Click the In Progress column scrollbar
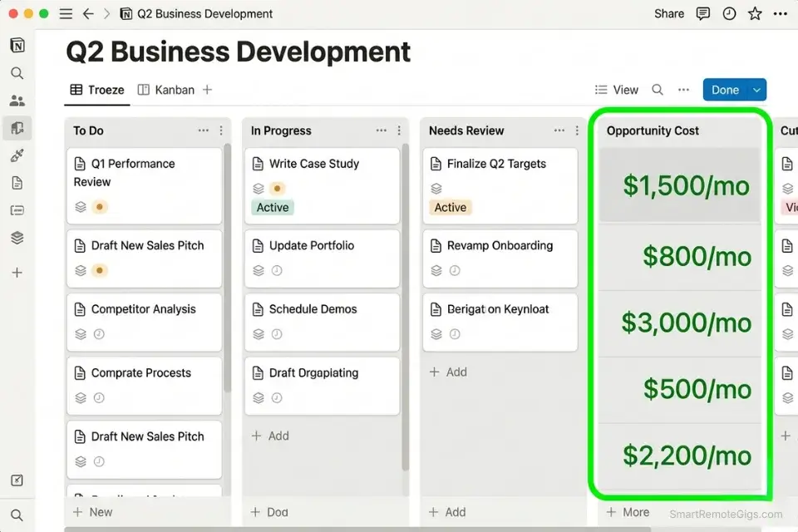This screenshot has width=798, height=532. tap(405, 308)
